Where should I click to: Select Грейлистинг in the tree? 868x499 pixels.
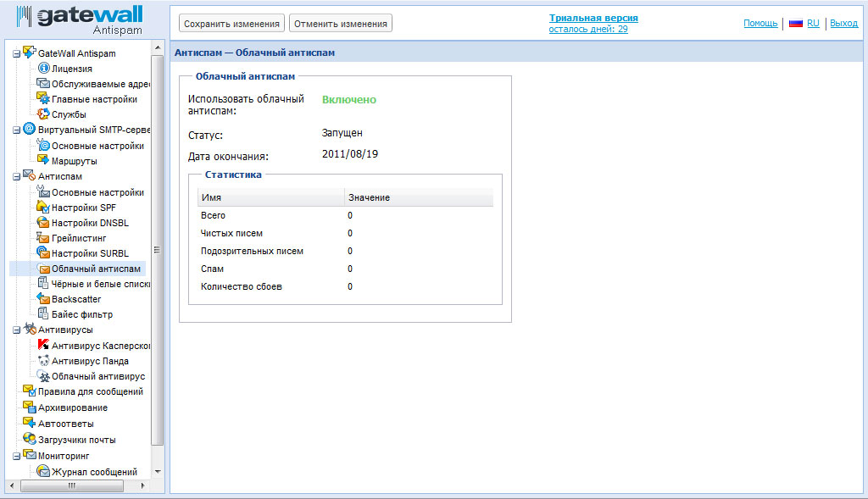(x=79, y=238)
